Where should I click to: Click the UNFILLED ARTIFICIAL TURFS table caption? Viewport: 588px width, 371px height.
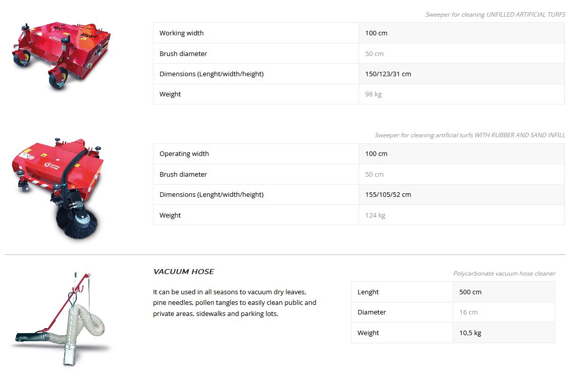click(x=495, y=15)
